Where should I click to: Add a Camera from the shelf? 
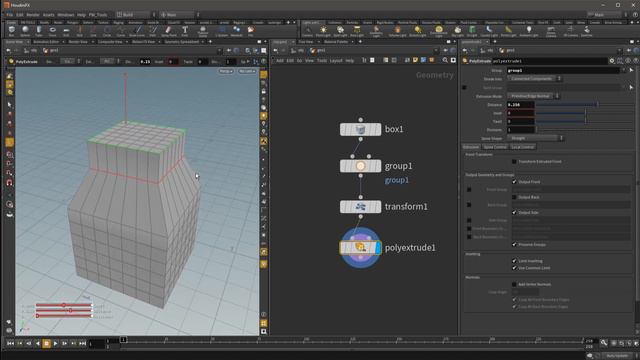(x=307, y=31)
